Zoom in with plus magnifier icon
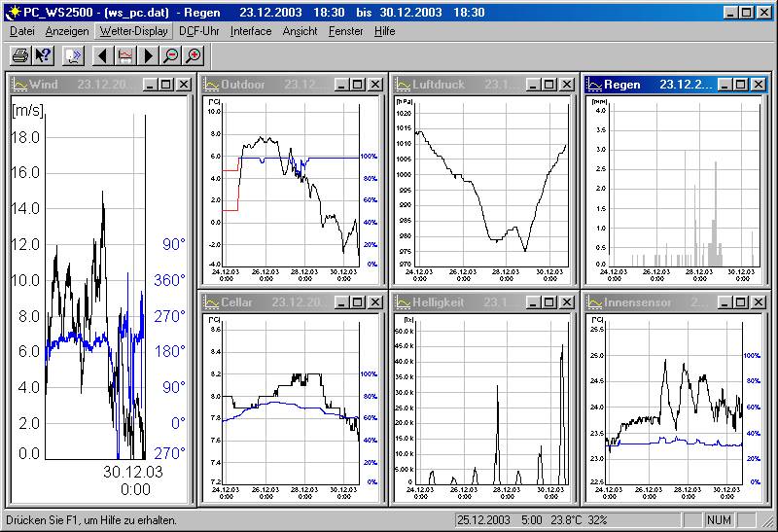778x532 pixels. [x=194, y=55]
